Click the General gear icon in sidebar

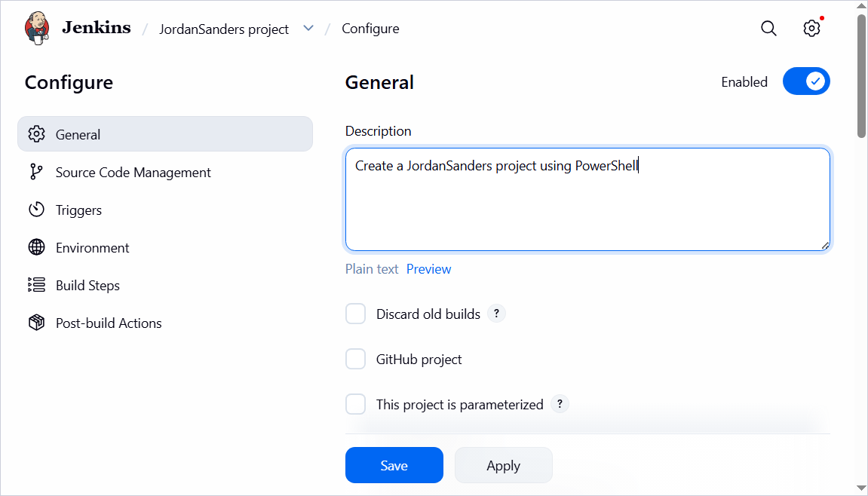[36, 134]
